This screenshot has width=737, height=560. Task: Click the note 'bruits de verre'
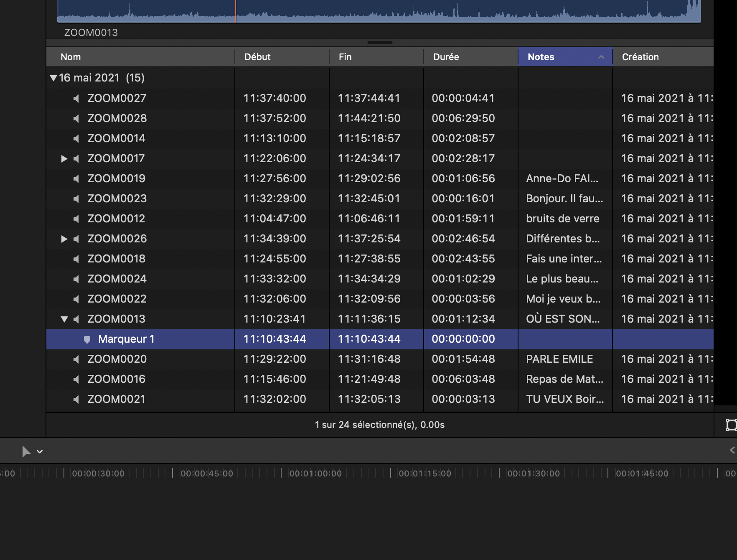(563, 219)
